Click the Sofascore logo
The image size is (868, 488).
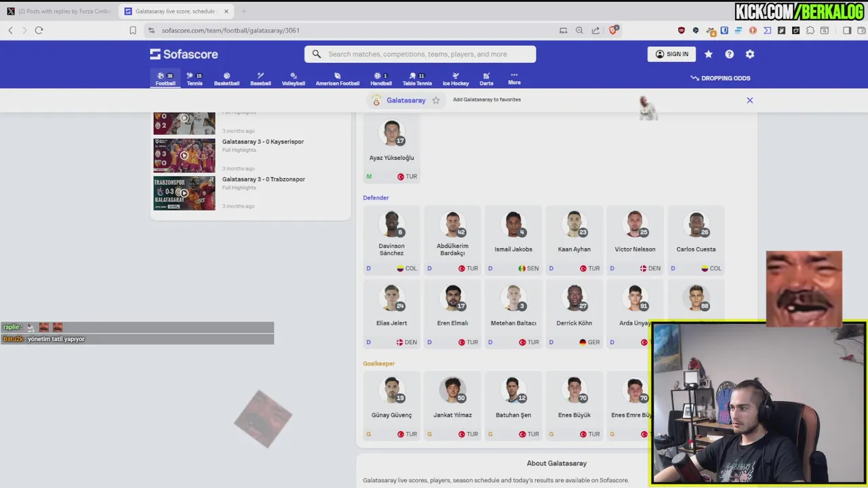(184, 54)
